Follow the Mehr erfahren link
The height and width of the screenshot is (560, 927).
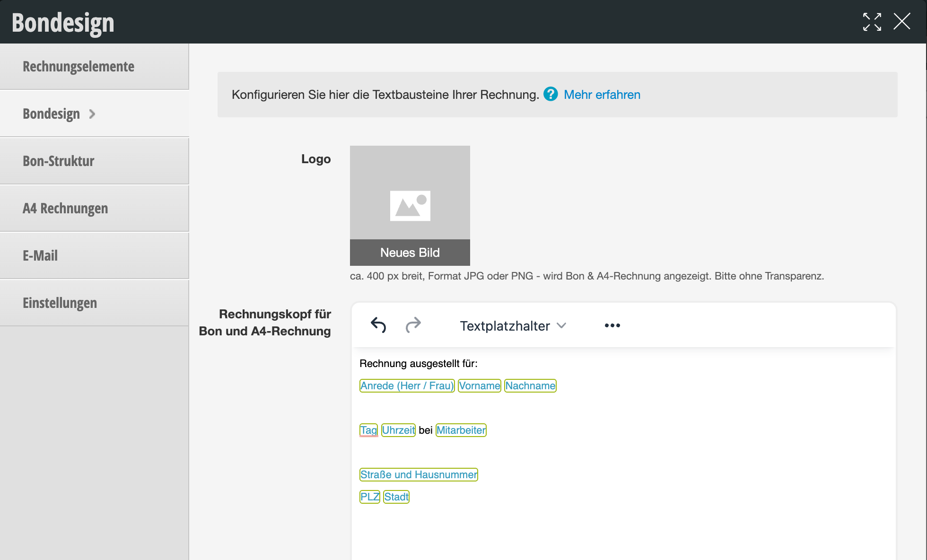coord(602,95)
